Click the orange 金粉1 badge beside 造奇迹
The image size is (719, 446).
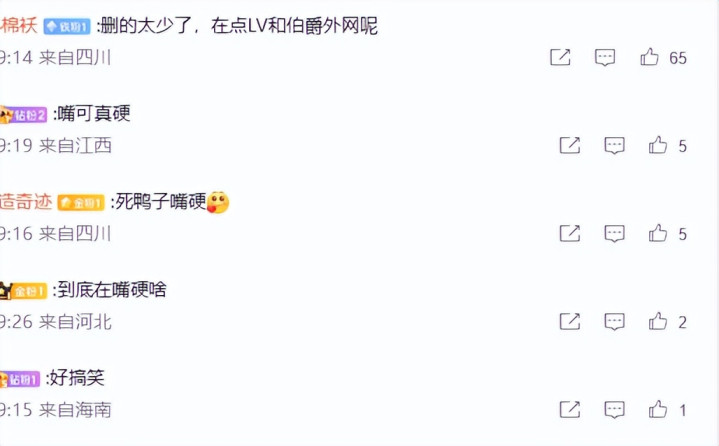[x=81, y=203]
